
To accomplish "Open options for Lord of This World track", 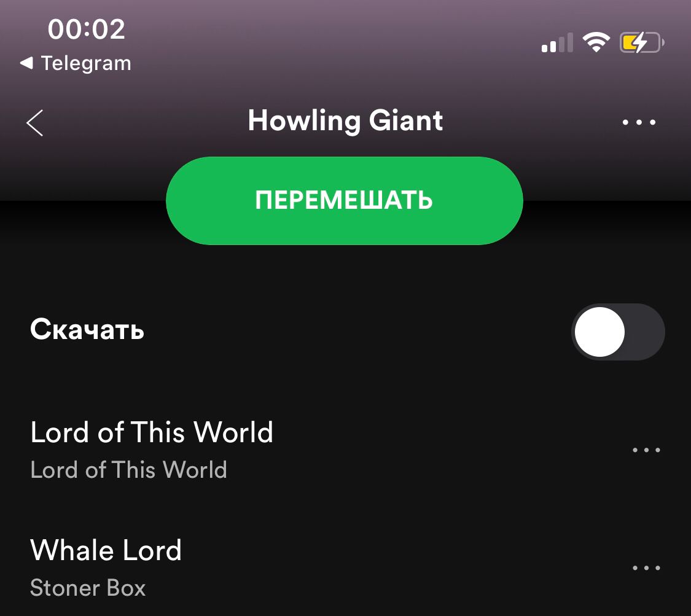I will click(x=647, y=450).
